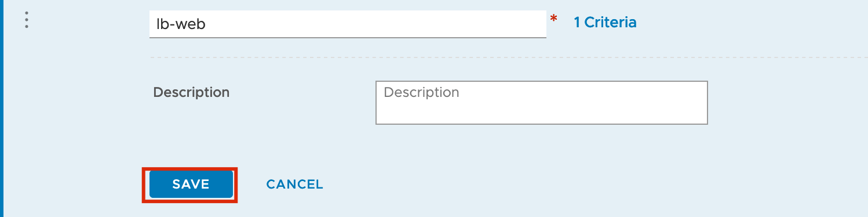Open the 1 Criteria link

[605, 23]
